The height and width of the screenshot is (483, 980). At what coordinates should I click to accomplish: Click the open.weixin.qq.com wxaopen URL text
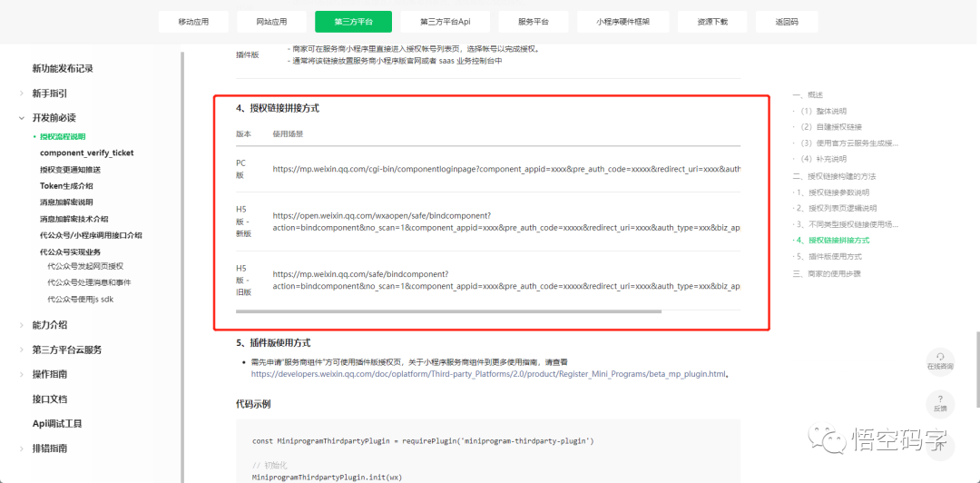pyautogui.click(x=506, y=222)
